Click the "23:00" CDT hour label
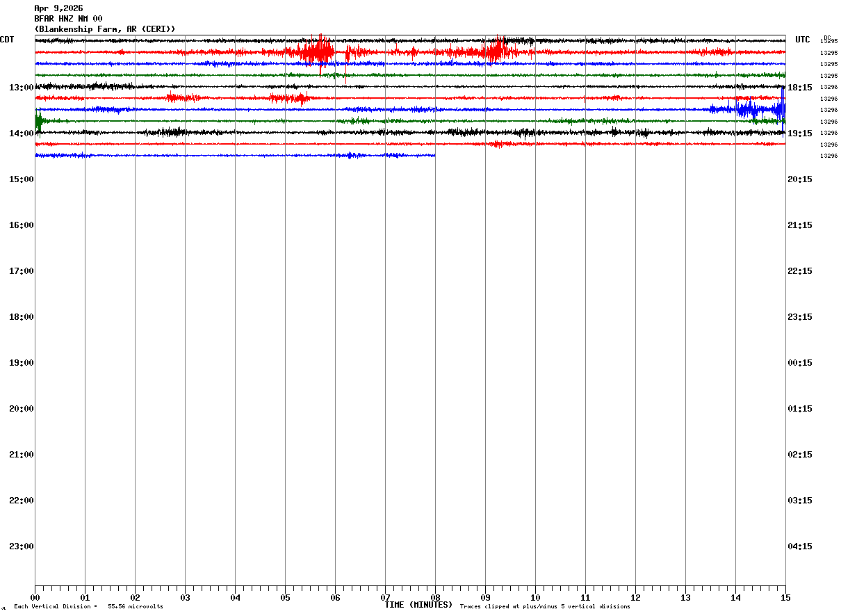The height and width of the screenshot is (616, 841). pos(22,546)
